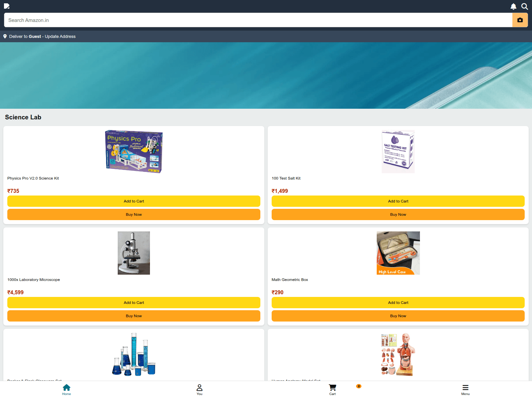Open the You account tab
This screenshot has height=399, width=532.
click(x=199, y=390)
